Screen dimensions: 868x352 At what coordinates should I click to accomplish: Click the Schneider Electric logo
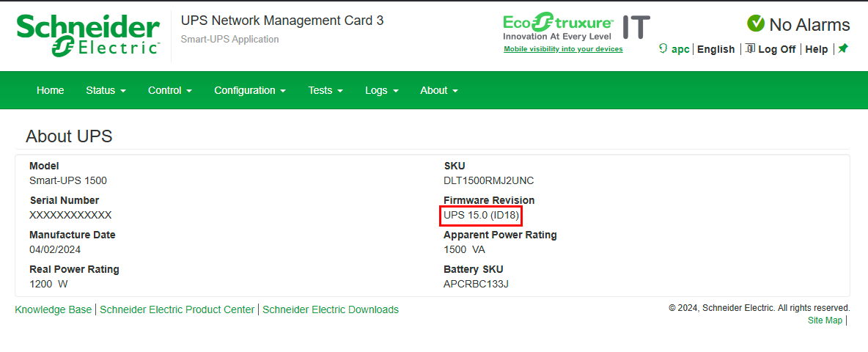point(89,35)
